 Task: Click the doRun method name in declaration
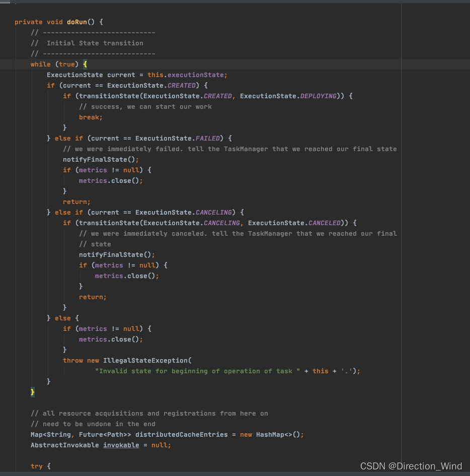click(76, 22)
